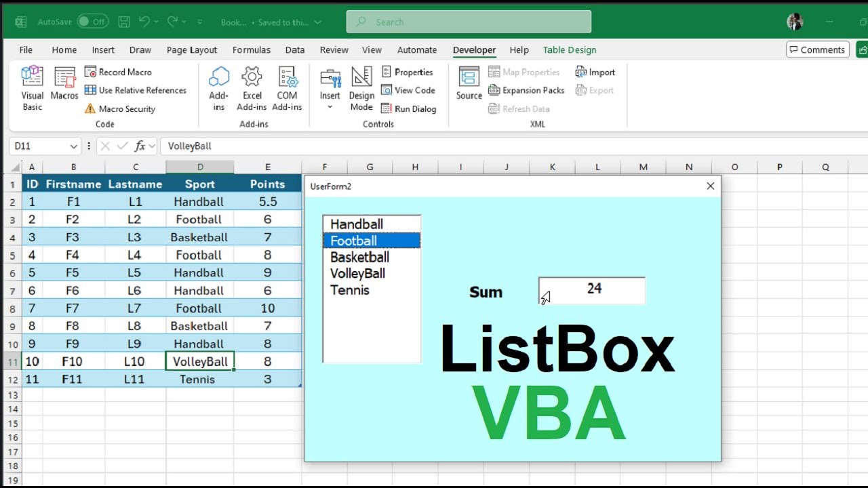The image size is (868, 488).
Task: Customize Quick Access Toolbar dropdown
Action: tap(199, 22)
